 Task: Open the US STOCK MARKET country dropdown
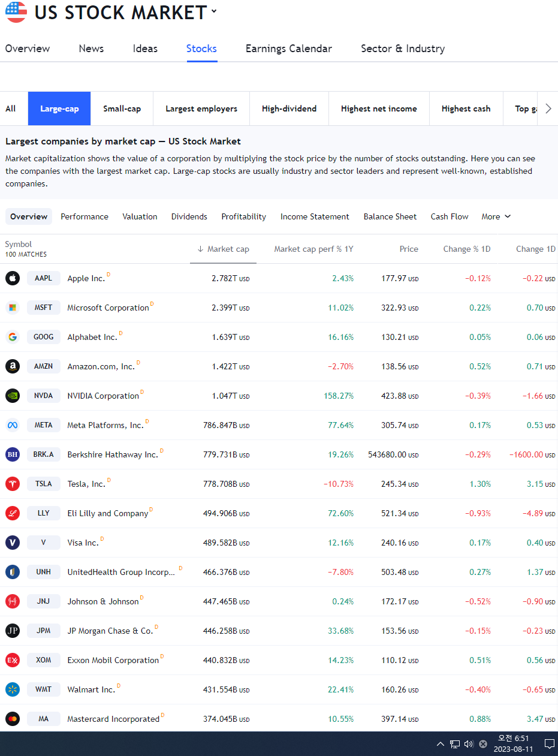coord(126,12)
